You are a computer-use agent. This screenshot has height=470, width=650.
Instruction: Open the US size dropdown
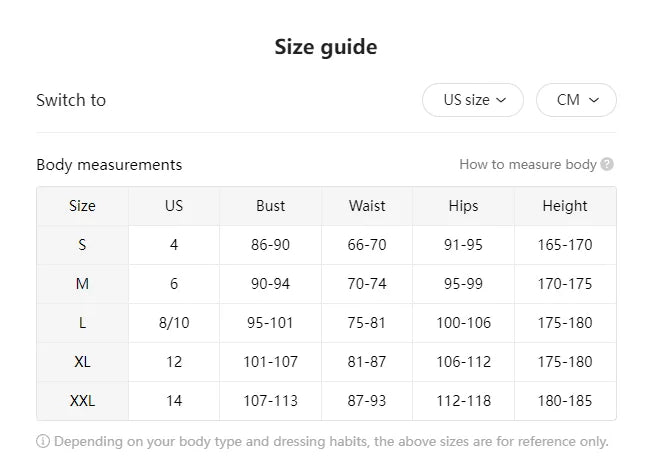pyautogui.click(x=472, y=100)
